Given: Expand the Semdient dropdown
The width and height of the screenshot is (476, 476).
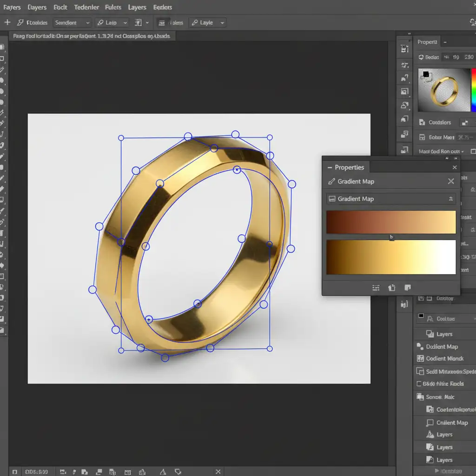Looking at the screenshot, I should click(x=72, y=23).
